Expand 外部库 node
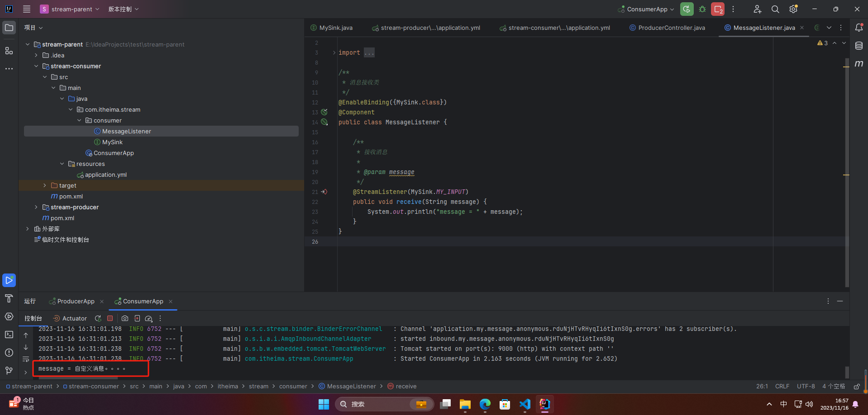Screen dimensions: 868x415 28,229
